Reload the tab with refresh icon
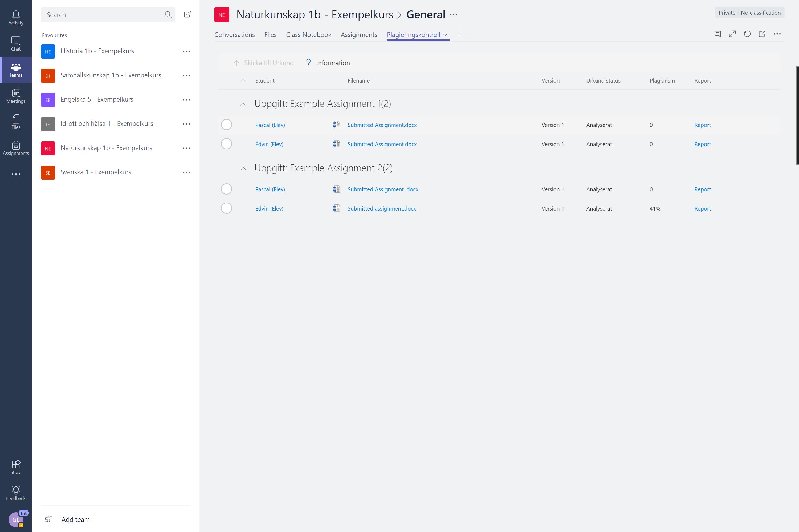 (747, 34)
